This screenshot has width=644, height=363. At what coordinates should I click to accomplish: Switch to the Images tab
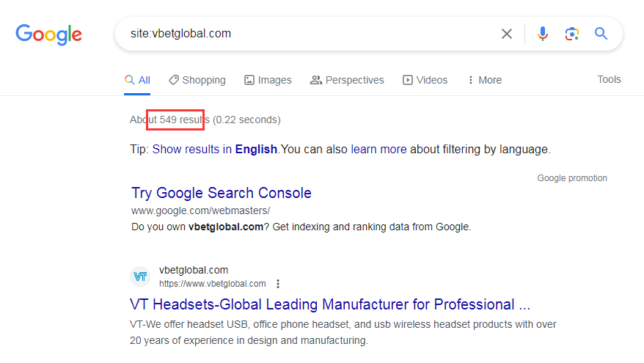268,80
